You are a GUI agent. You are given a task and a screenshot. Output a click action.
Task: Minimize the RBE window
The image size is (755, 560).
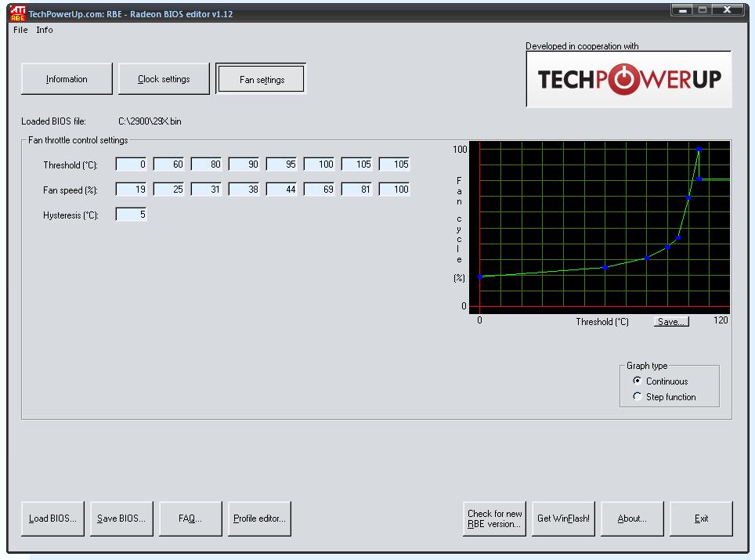tap(682, 9)
